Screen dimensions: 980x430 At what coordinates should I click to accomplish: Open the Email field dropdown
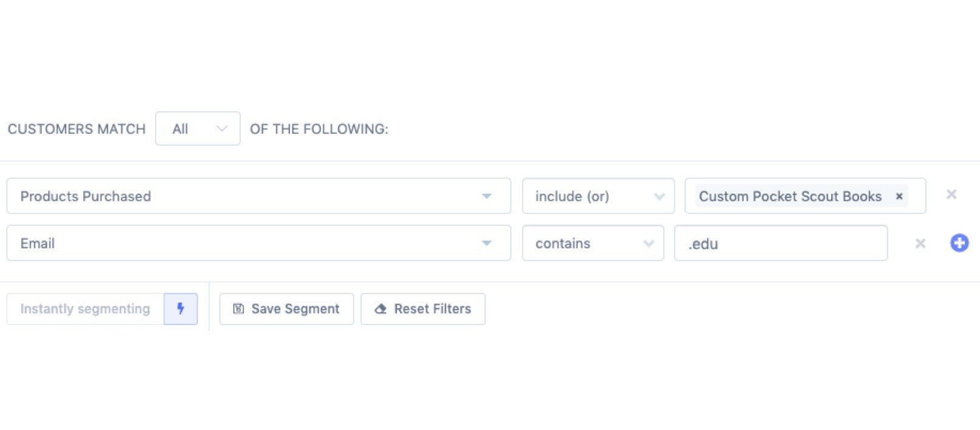click(258, 244)
